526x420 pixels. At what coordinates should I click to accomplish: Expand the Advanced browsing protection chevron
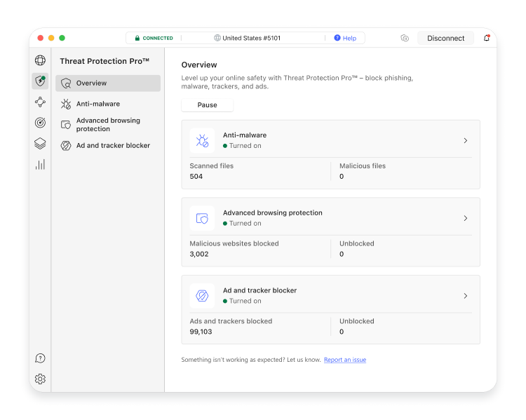(466, 219)
